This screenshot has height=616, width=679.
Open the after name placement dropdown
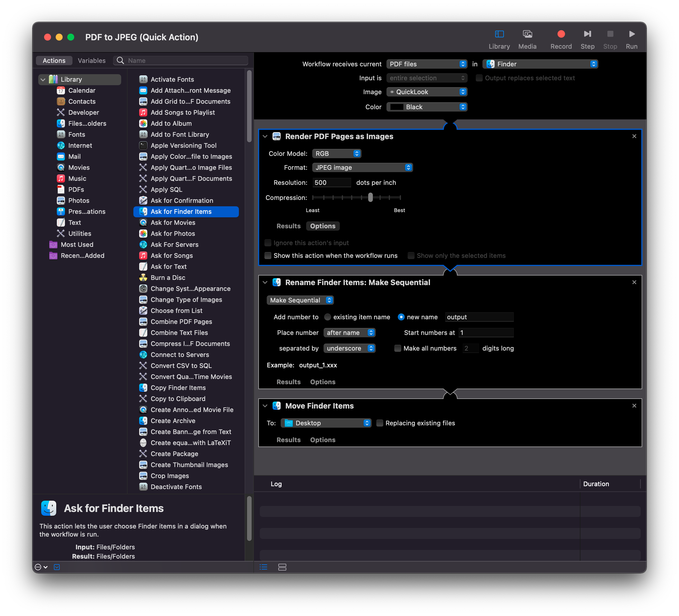pyautogui.click(x=349, y=333)
